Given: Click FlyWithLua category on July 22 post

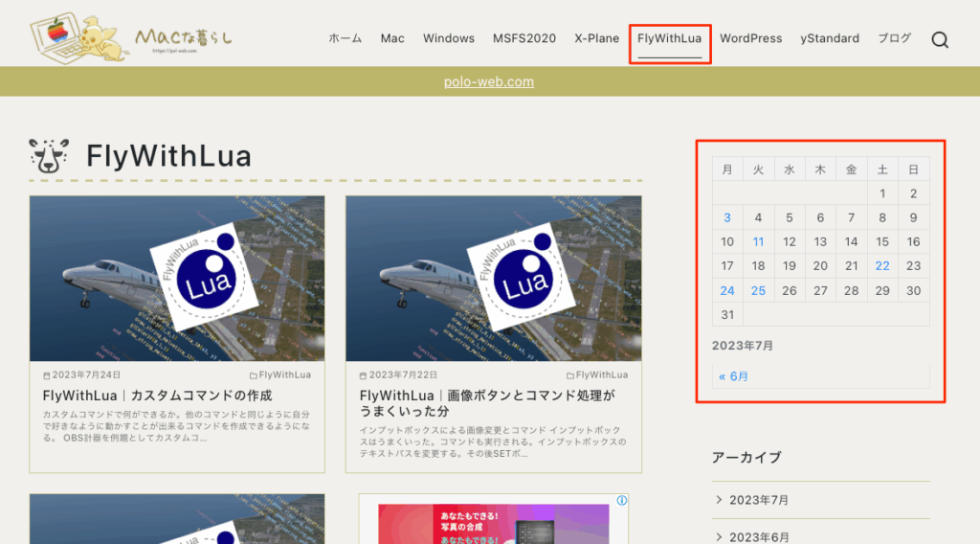Looking at the screenshot, I should coord(597,375).
